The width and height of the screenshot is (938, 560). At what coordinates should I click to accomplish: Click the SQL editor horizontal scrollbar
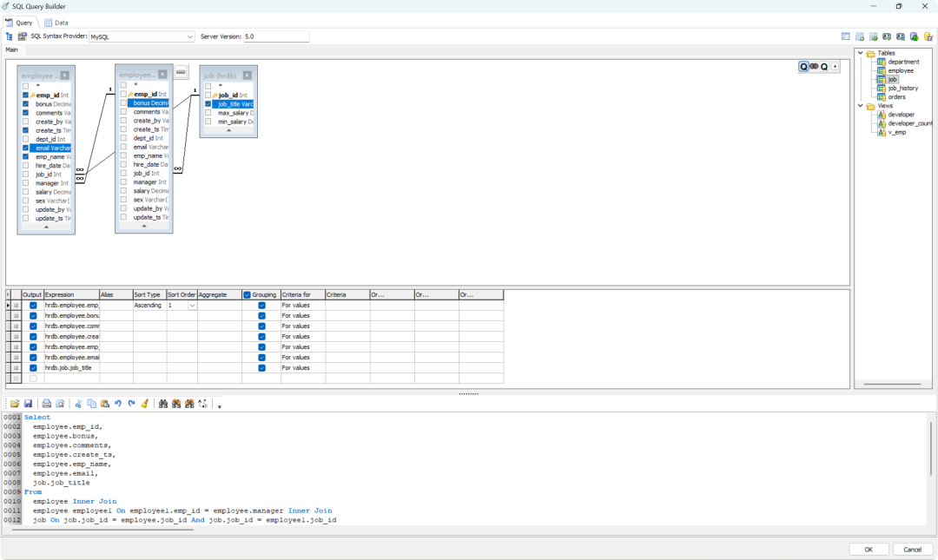pos(102,530)
